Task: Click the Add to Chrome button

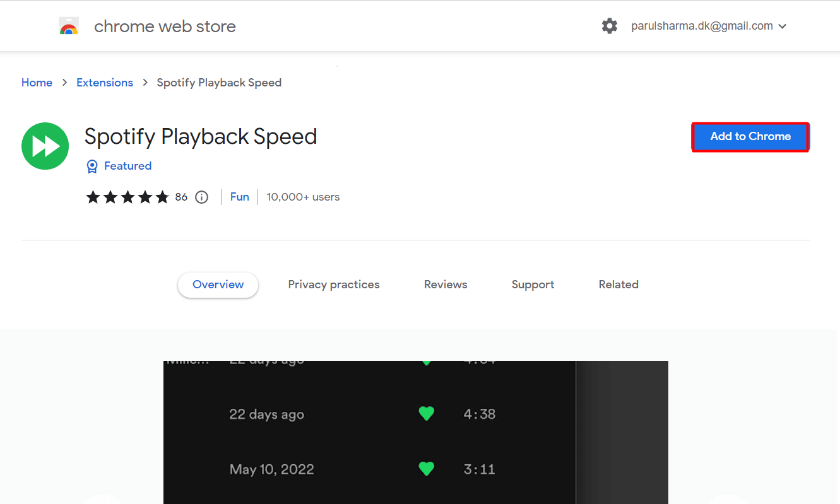Action: (x=750, y=136)
